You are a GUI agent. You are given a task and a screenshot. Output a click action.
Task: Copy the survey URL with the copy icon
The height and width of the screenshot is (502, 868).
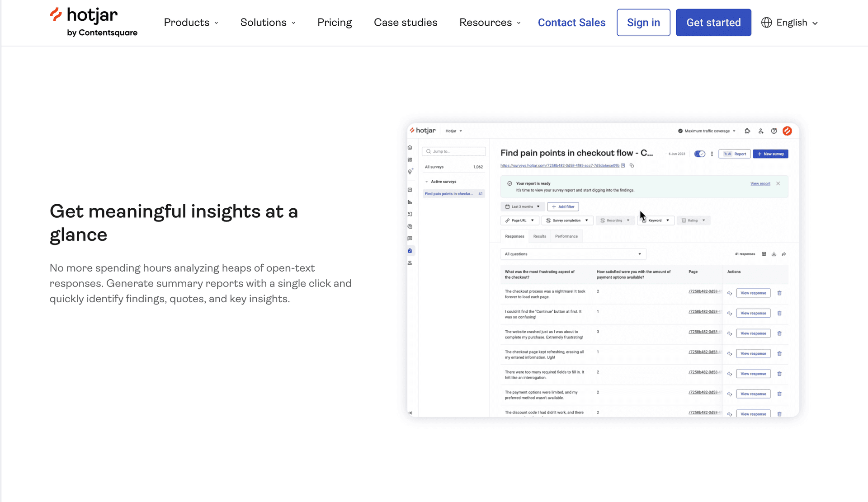632,166
